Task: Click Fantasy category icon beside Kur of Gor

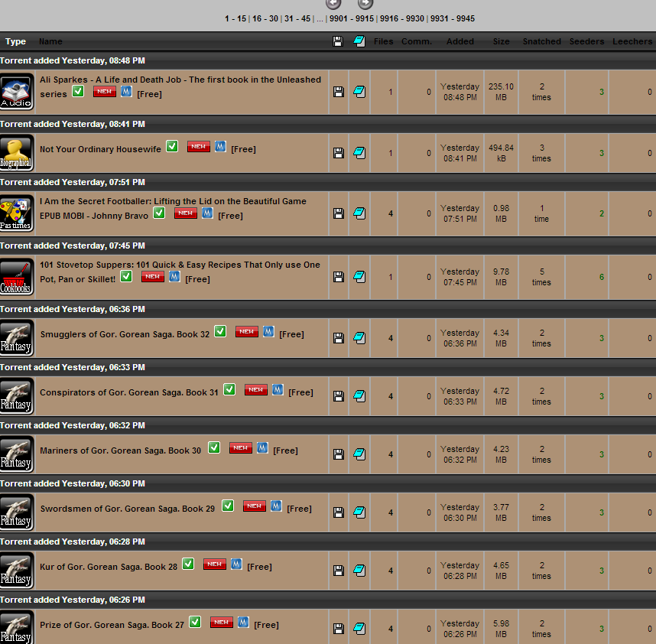Action: tap(17, 571)
